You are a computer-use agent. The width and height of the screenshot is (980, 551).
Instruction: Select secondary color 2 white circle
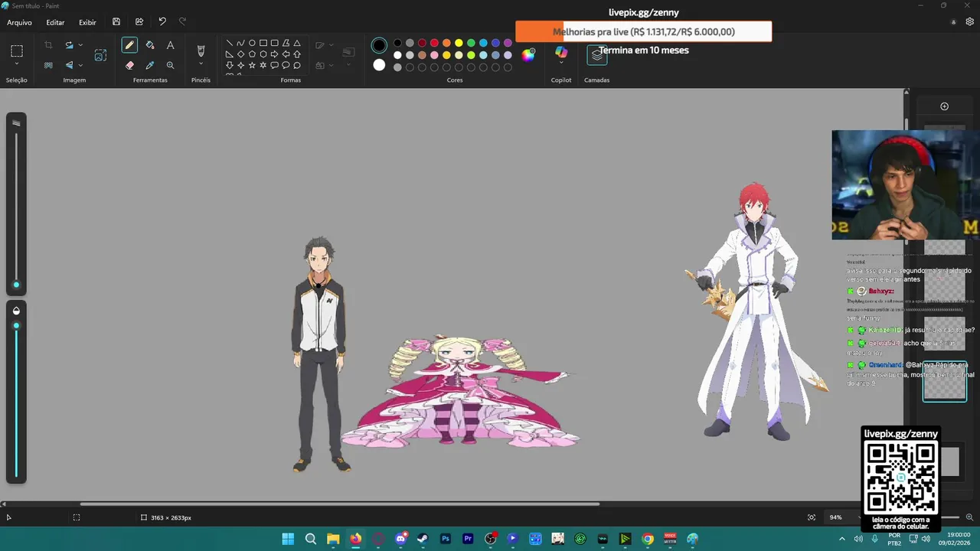point(379,65)
